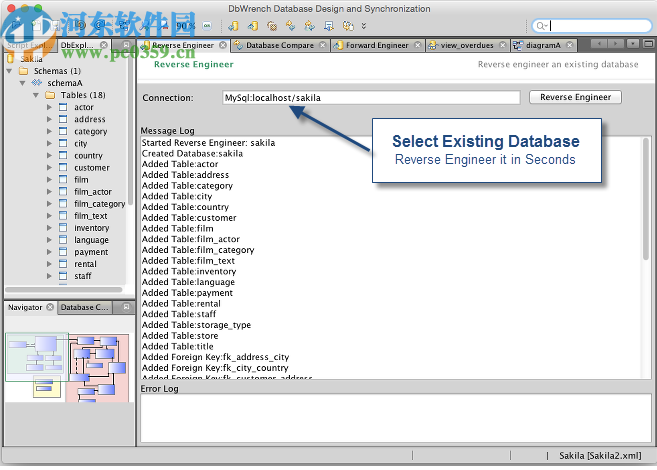657x470 pixels.
Task: Click the third database toolbar icon after the separator
Action: tap(272, 26)
